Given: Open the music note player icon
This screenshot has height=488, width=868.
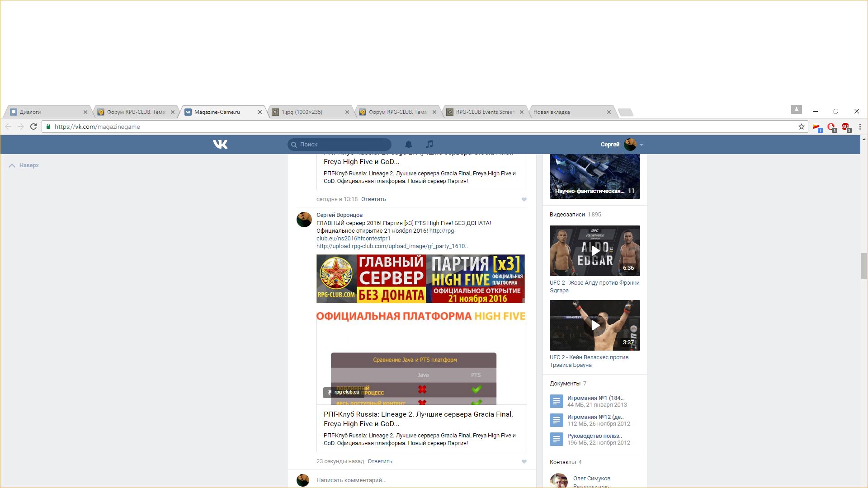Looking at the screenshot, I should tap(429, 144).
